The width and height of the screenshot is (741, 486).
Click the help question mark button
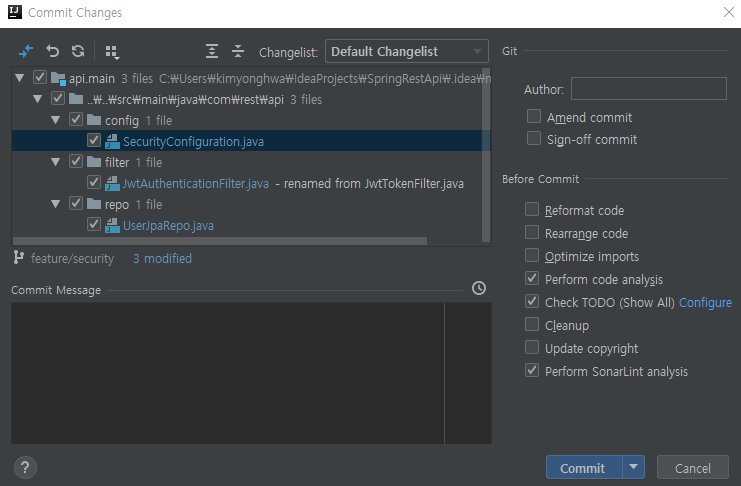click(25, 468)
